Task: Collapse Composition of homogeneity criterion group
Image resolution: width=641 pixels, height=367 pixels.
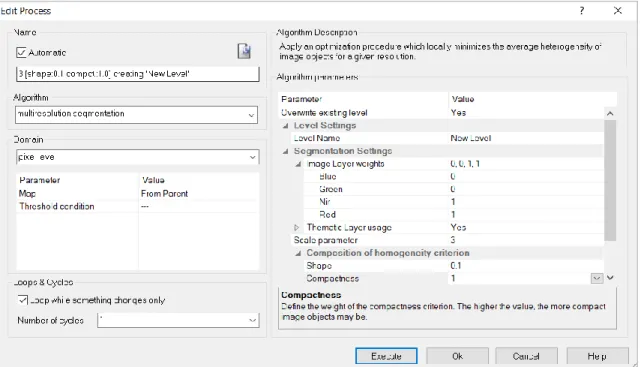Action: [298, 253]
